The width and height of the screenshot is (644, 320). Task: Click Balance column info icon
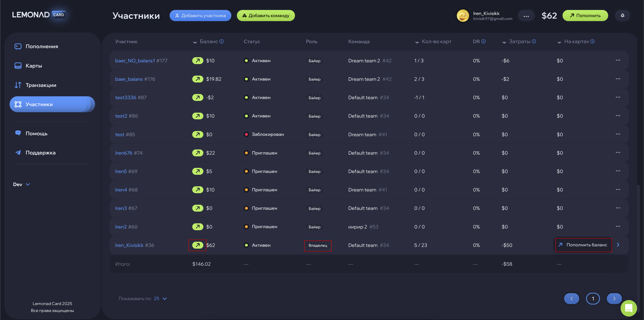(x=222, y=41)
